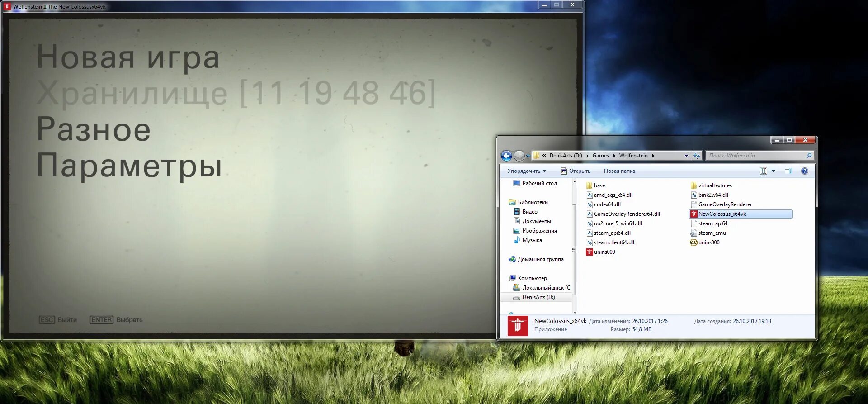868x404 pixels.
Task: Click the "Открыть" toolbar button
Action: pos(576,171)
